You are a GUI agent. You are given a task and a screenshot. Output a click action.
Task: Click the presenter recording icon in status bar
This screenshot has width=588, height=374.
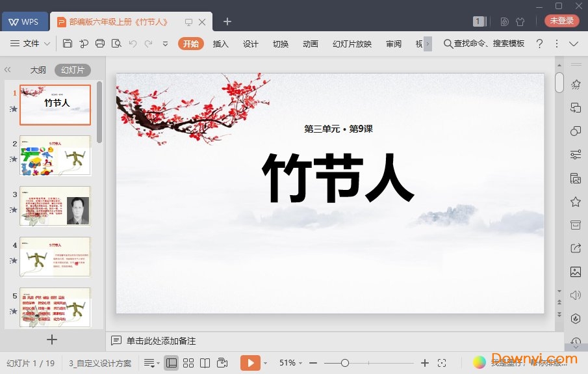pos(222,363)
